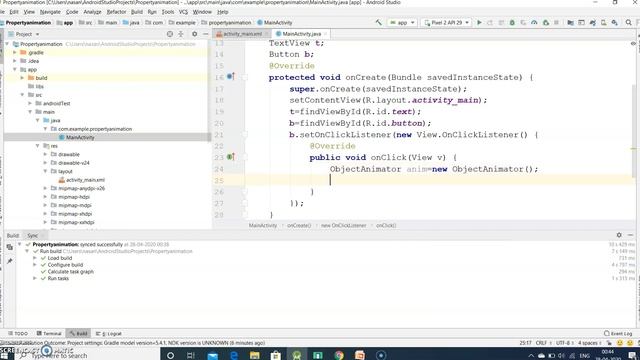Open Project panel settings gear
The width and height of the screenshot is (640, 360).
[x=194, y=34]
